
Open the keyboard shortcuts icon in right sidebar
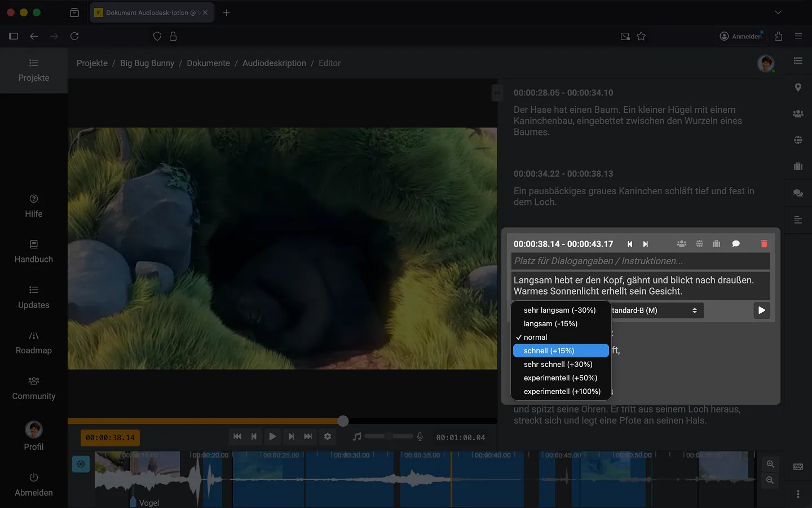(x=798, y=467)
